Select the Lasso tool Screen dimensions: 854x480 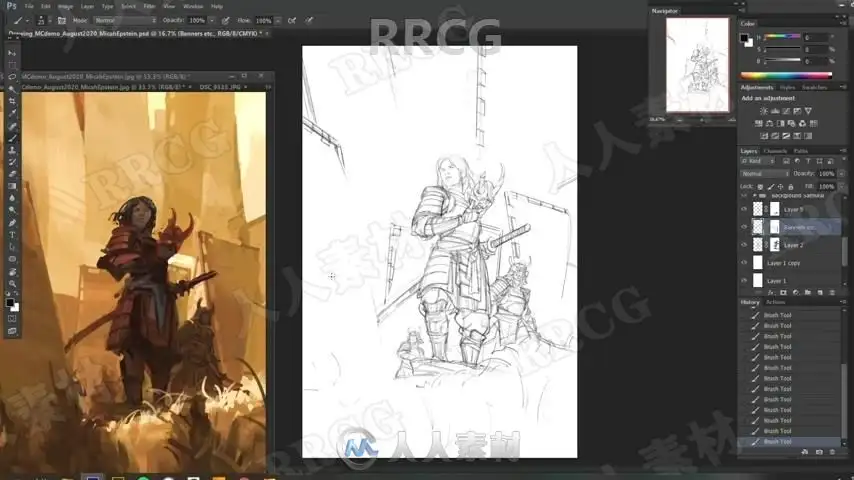(x=12, y=77)
